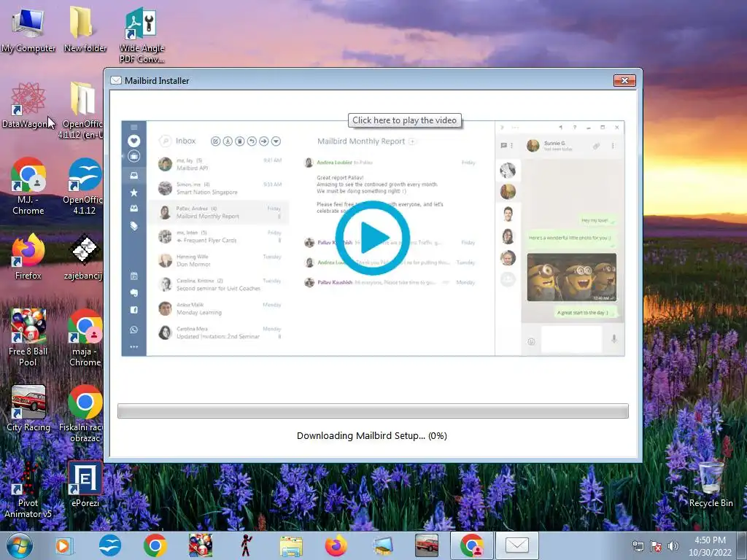Open the volume speaker tray icon

(673, 546)
